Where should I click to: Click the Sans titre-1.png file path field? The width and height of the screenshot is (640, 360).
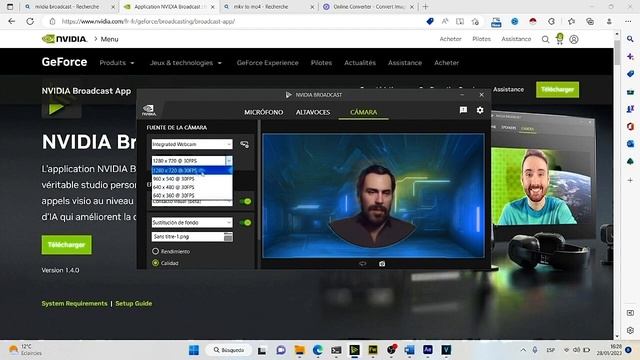[x=188, y=236]
